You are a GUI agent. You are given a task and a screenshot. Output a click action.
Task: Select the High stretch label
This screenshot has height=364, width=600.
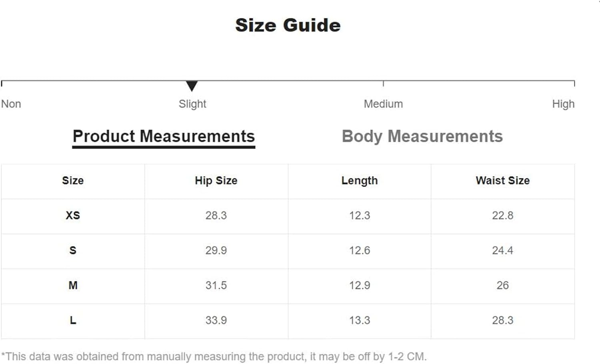(x=563, y=104)
